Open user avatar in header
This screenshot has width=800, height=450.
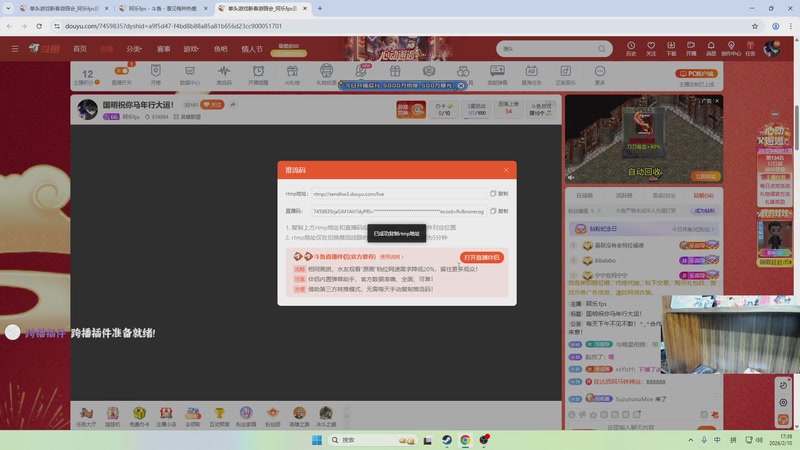tap(771, 48)
